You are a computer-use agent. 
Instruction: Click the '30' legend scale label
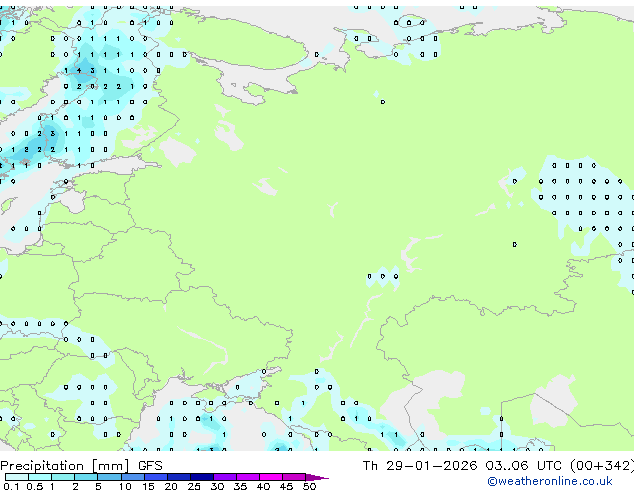click(218, 486)
